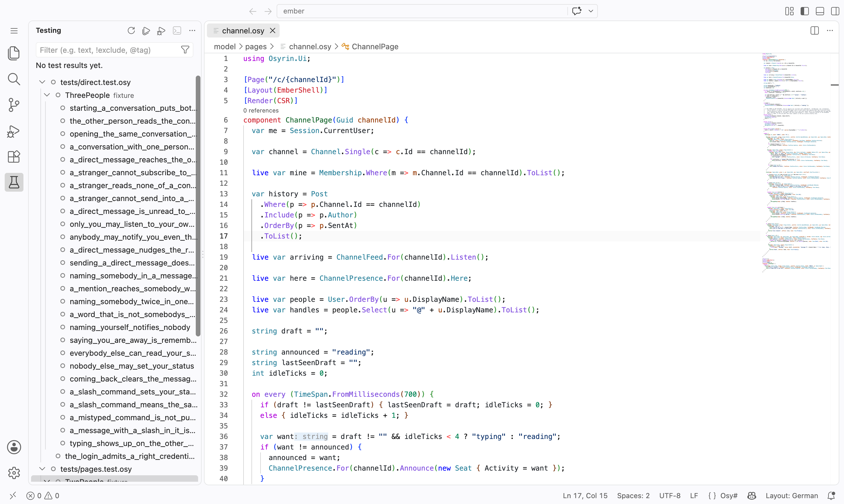The width and height of the screenshot is (844, 504).
Task: Debug all tests
Action: click(x=161, y=30)
